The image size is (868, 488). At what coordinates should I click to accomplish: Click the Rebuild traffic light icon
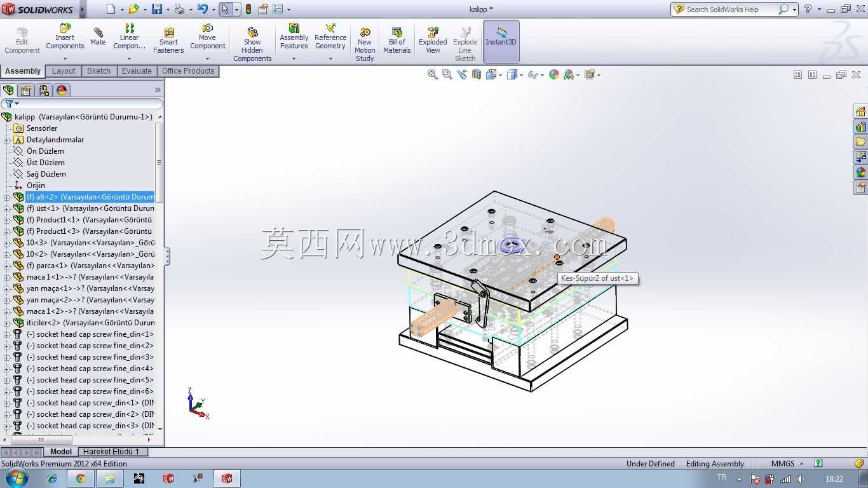(248, 9)
